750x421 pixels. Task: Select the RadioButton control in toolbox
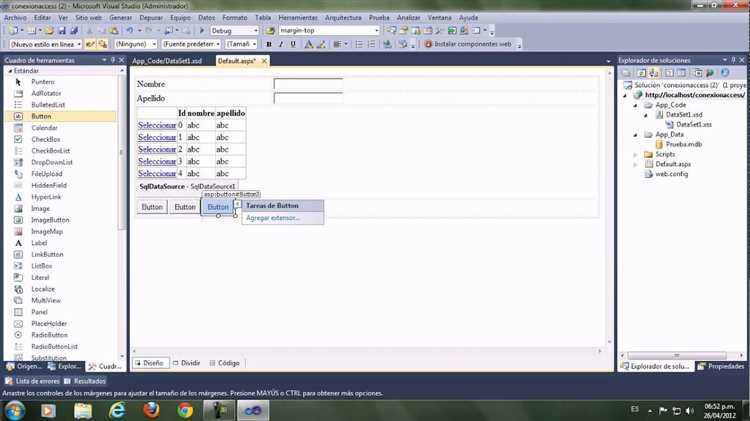point(49,335)
